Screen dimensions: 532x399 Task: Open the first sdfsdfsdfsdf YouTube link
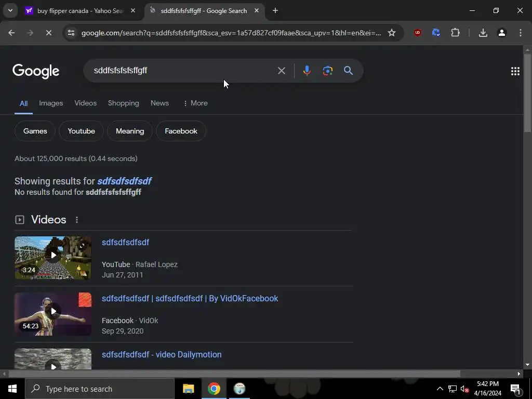point(126,242)
